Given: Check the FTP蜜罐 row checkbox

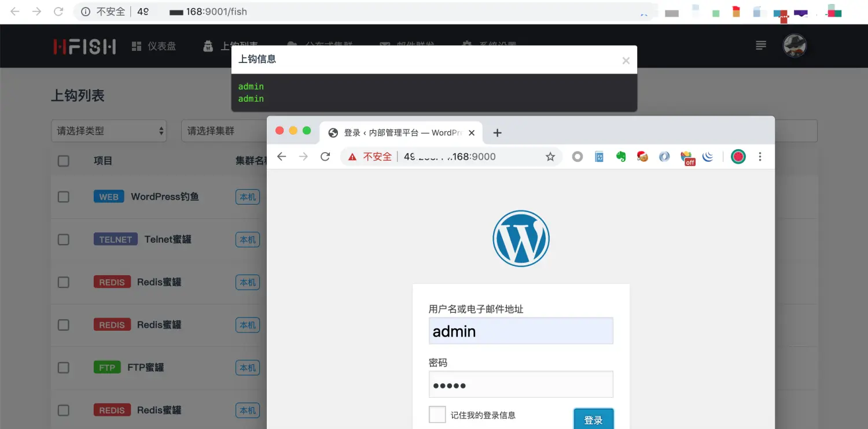Looking at the screenshot, I should tap(64, 368).
